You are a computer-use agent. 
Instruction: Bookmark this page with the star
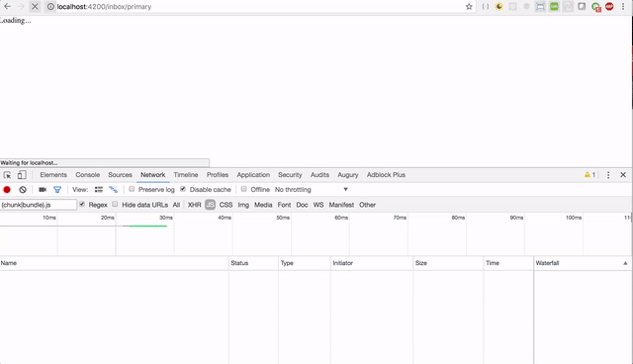(469, 7)
